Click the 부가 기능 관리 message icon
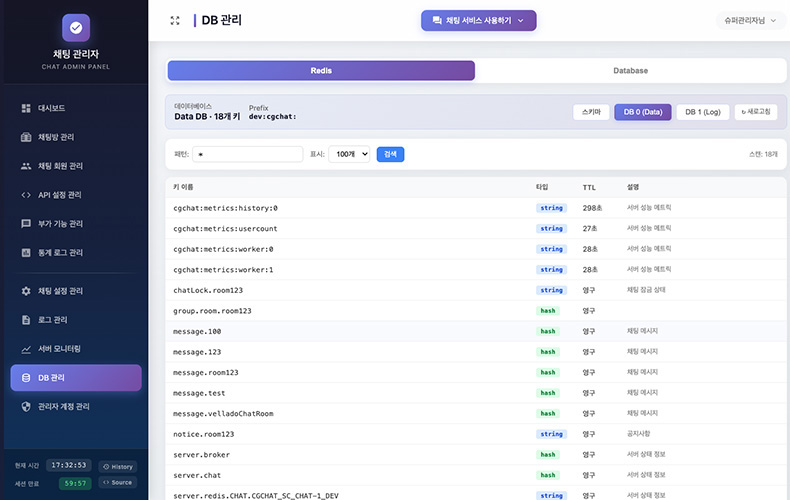790x500 pixels. [26, 224]
